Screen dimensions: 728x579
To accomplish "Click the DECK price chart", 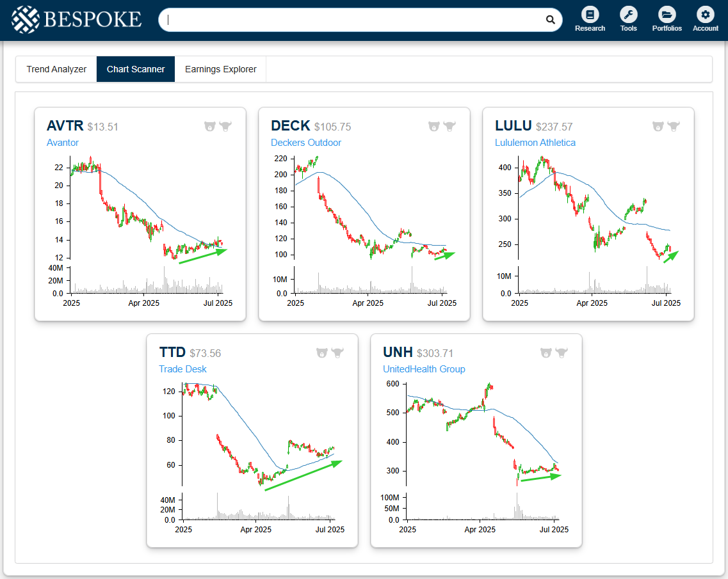I will (364, 232).
